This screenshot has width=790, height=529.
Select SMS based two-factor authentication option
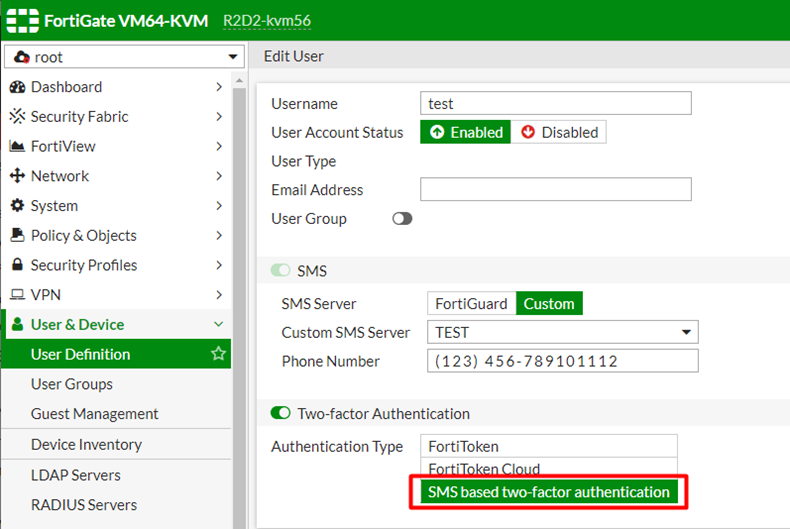548,492
